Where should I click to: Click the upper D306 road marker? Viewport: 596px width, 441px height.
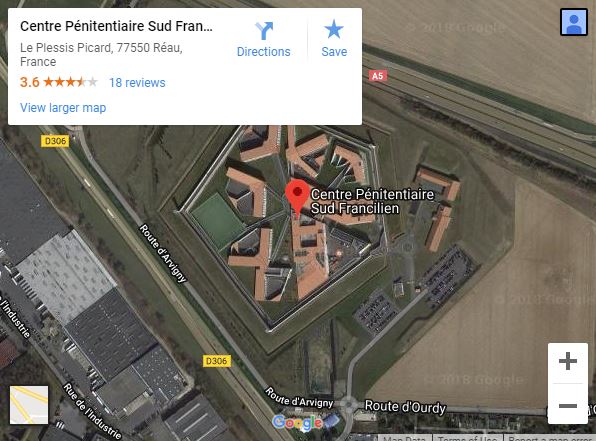[x=55, y=141]
